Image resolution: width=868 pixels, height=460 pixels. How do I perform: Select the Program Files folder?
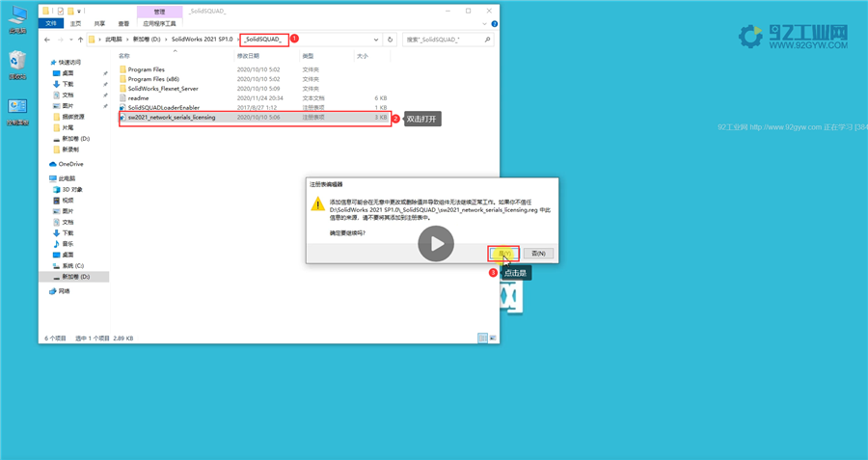[x=147, y=69]
